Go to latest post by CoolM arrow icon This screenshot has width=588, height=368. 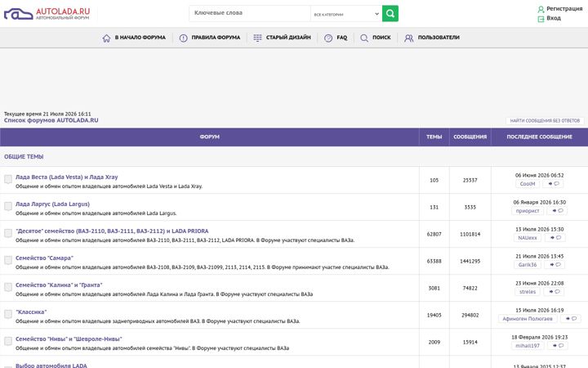click(554, 184)
